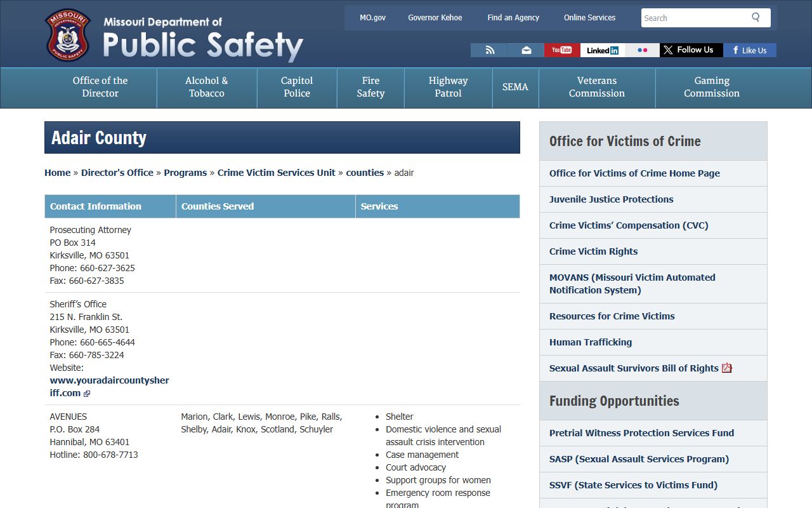Open the LinkedIn icon link

pyautogui.click(x=603, y=50)
